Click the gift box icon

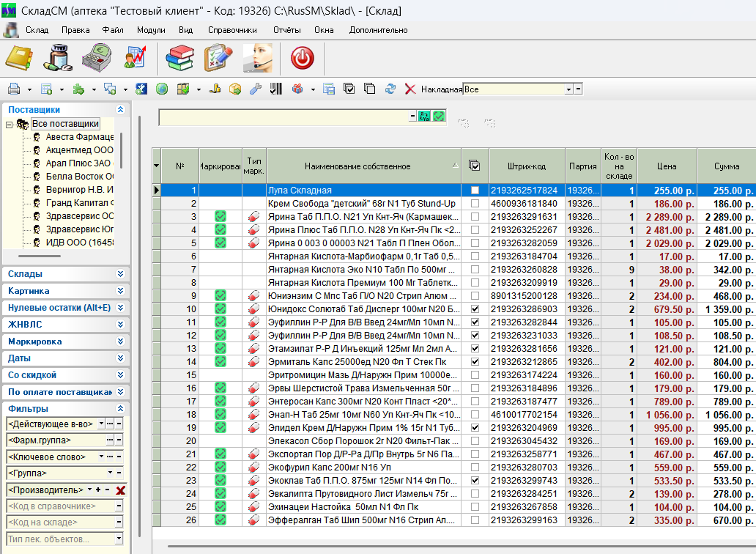(x=297, y=89)
